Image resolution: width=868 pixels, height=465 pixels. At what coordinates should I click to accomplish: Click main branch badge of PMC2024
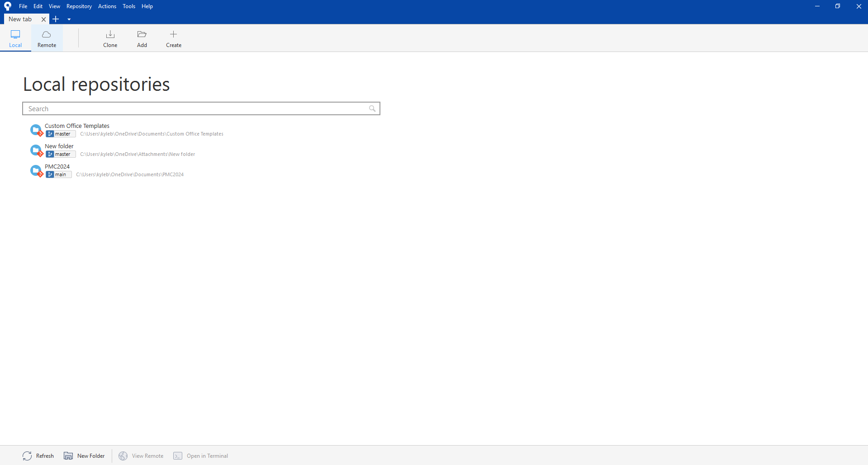58,174
